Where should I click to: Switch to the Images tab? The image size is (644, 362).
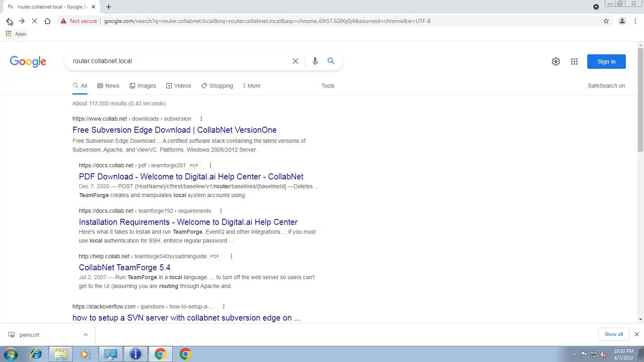pos(143,86)
